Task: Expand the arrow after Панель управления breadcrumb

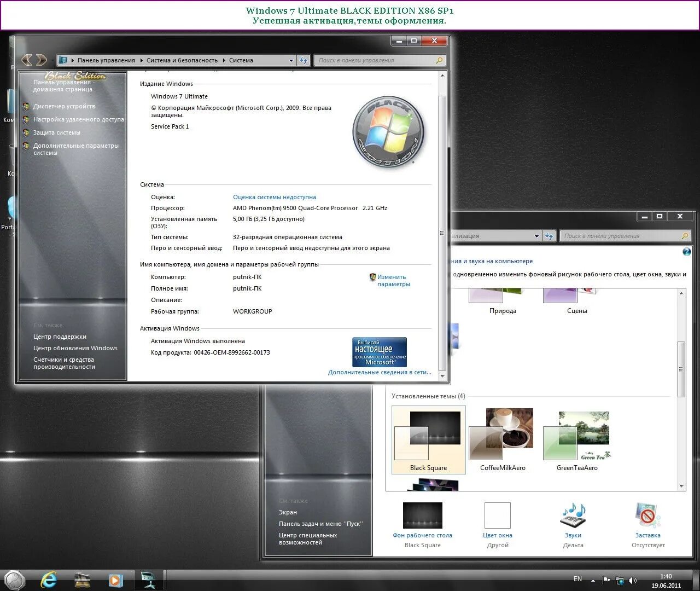Action: pos(141,60)
